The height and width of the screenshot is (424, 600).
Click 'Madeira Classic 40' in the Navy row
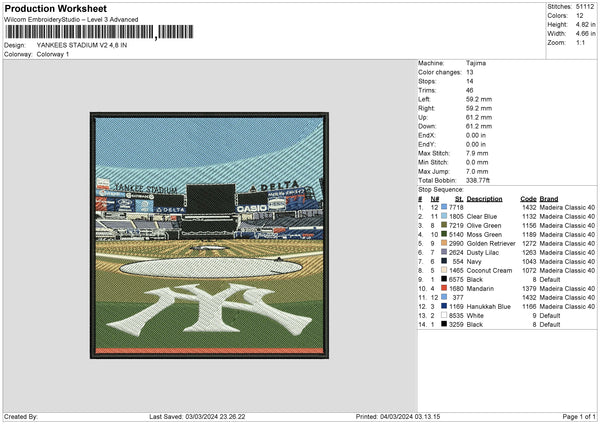click(x=567, y=261)
